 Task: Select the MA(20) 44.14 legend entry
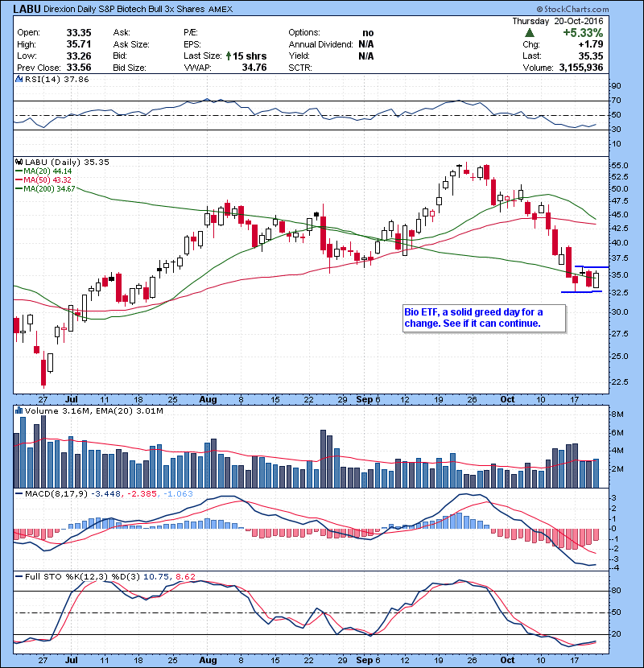coord(43,171)
